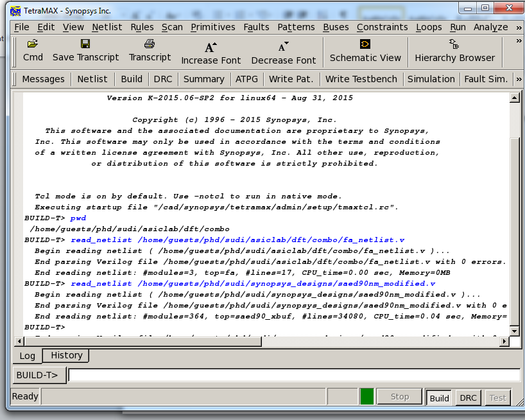Click the '/home/guests/phd/sudi/asiclab/dft/combo' output line
Image resolution: width=525 pixels, height=420 pixels.
pyautogui.click(x=130, y=229)
